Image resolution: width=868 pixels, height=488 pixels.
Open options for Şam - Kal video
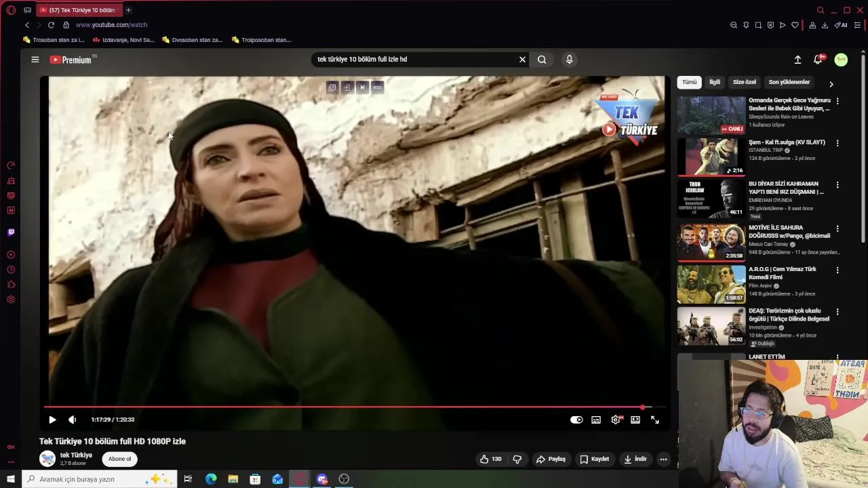coord(837,143)
